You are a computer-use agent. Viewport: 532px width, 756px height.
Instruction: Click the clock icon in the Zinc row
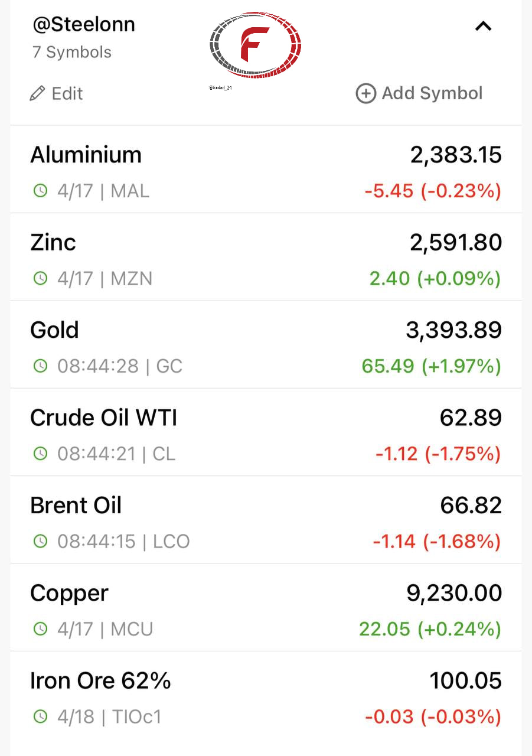[40, 278]
